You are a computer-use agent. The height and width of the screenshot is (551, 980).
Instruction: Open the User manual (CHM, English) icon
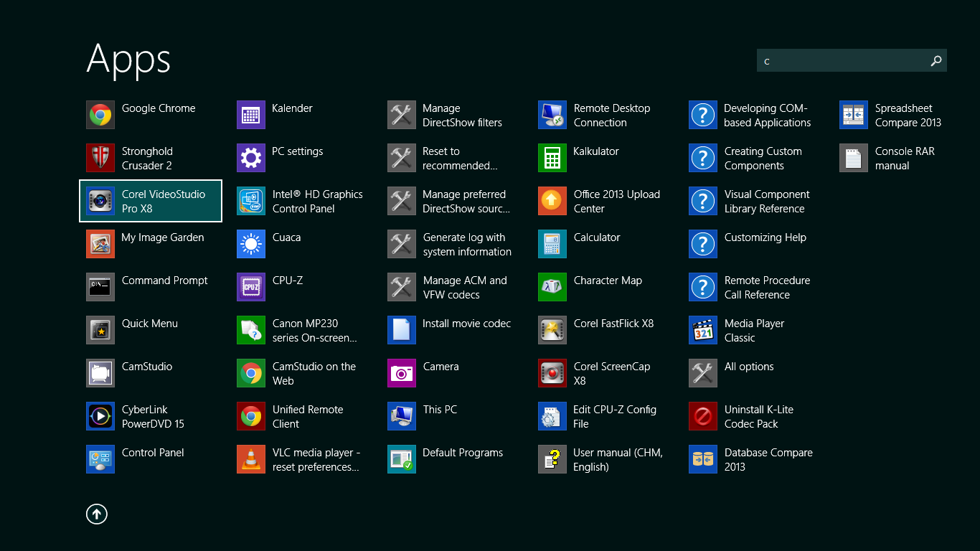click(x=552, y=459)
